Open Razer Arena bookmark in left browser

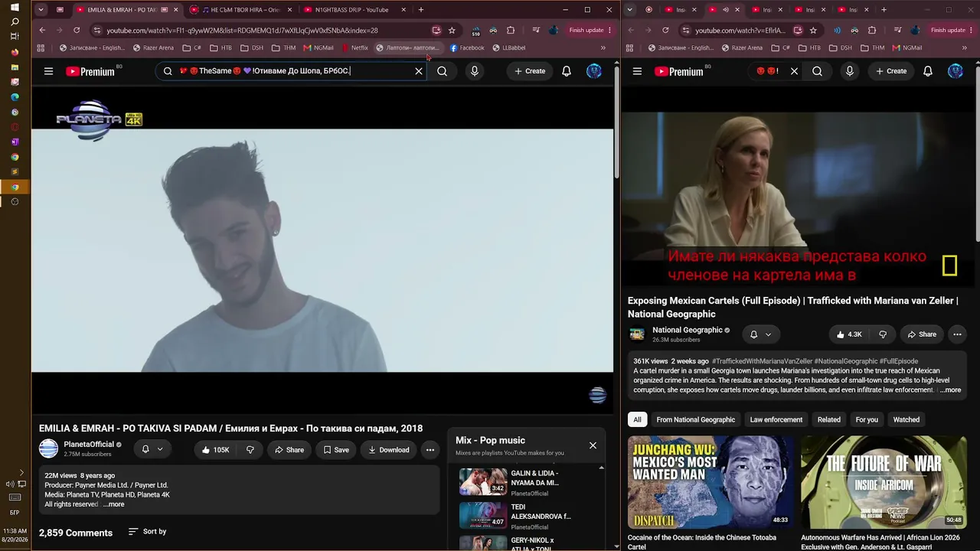[x=153, y=47]
